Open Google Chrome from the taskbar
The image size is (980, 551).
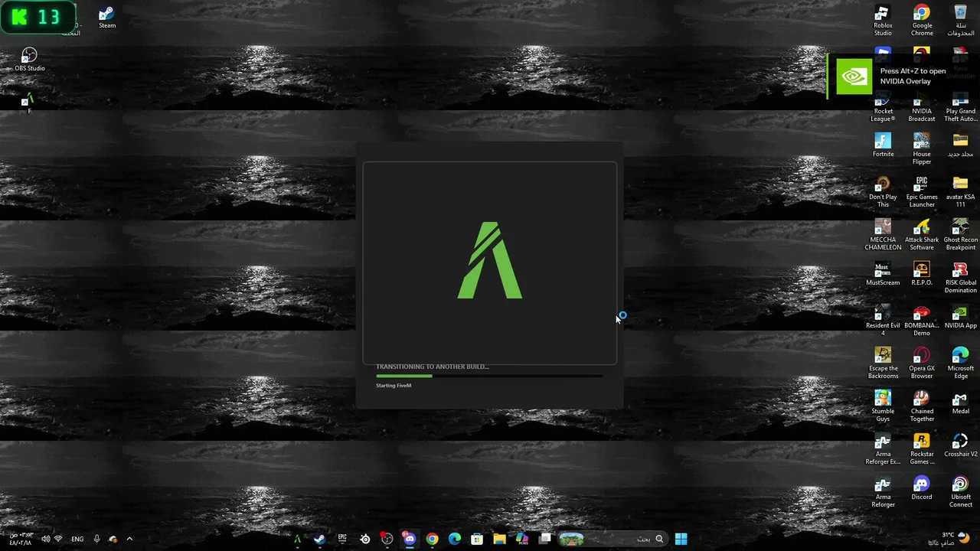pos(433,539)
